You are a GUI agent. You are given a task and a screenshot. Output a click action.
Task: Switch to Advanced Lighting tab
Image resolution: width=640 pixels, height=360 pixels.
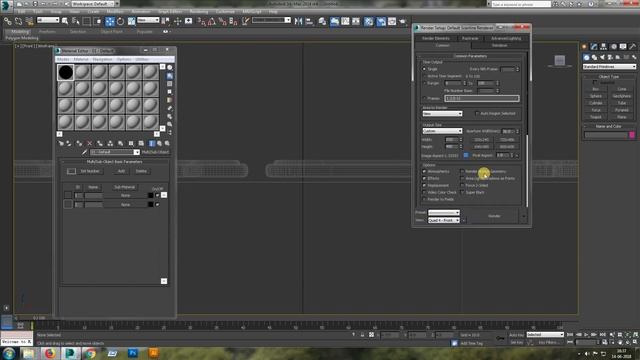506,38
